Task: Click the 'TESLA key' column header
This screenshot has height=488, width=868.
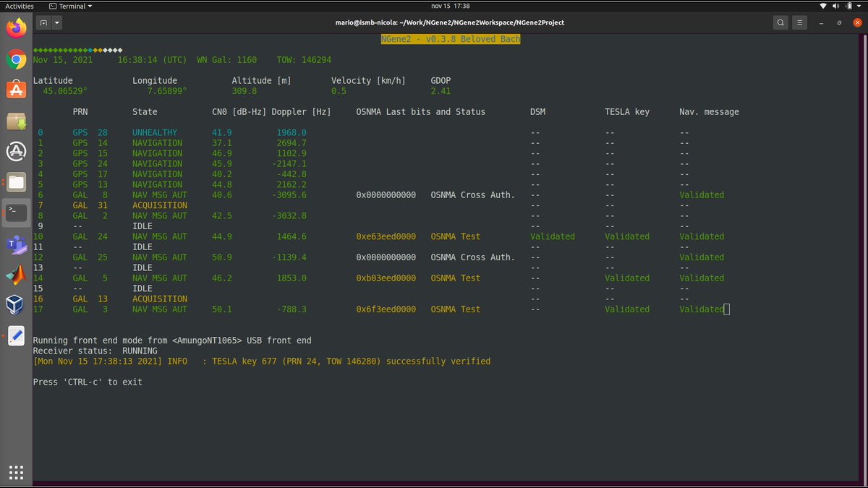Action: 627,112
